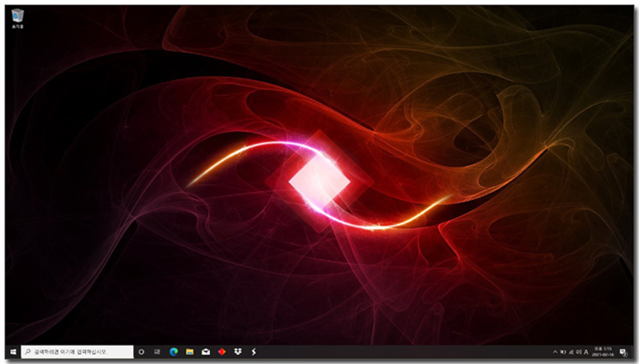Open File Explorer from the taskbar
639x364 pixels.
click(190, 352)
